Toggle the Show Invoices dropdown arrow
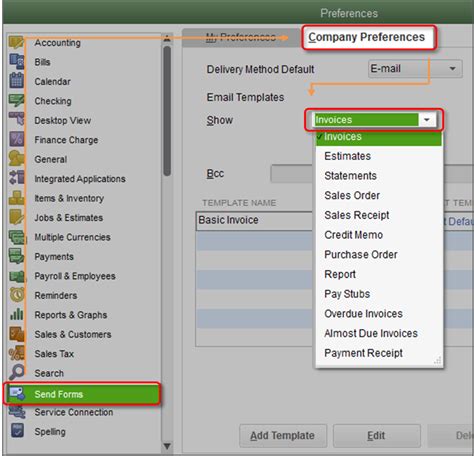Image resolution: width=474 pixels, height=456 pixels. (426, 120)
